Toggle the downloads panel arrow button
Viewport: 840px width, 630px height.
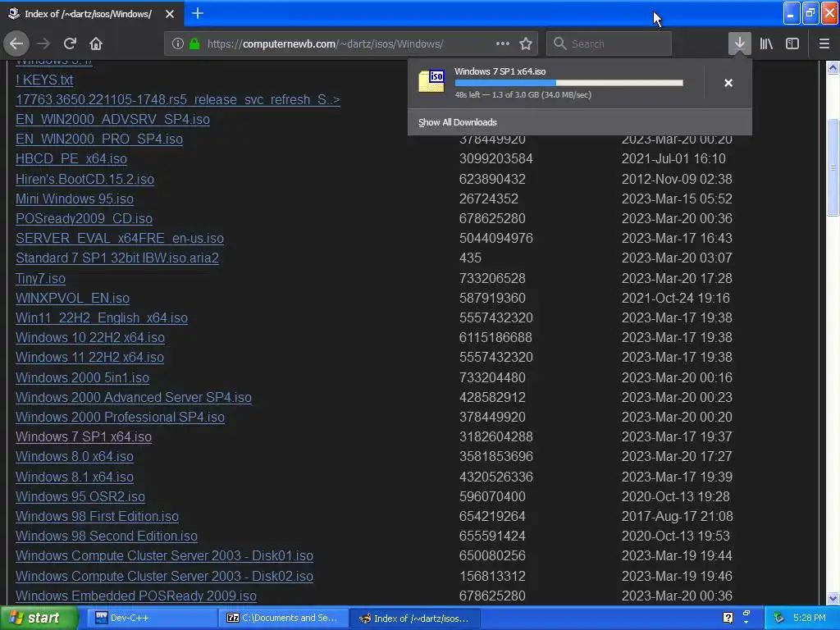pos(739,43)
